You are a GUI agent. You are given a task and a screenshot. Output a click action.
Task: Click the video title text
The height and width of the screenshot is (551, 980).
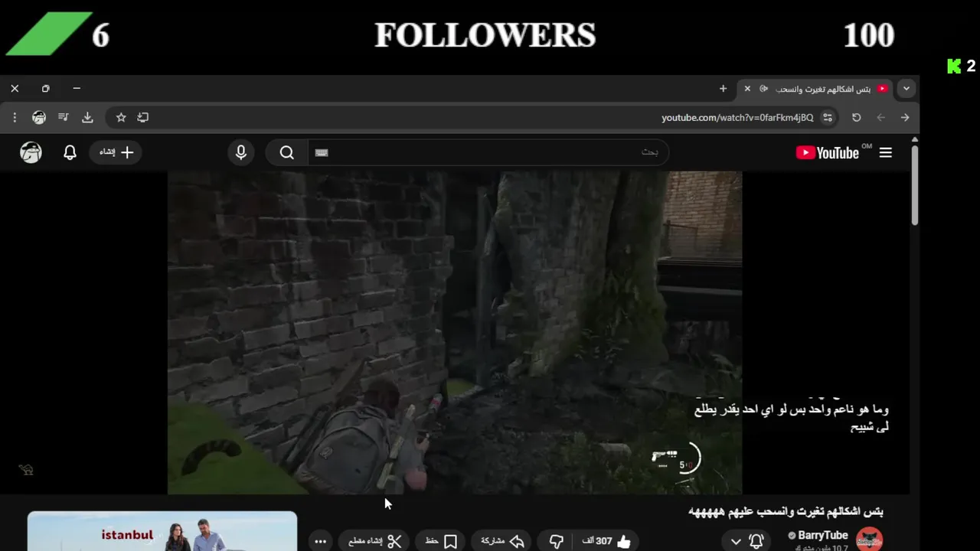pyautogui.click(x=786, y=511)
